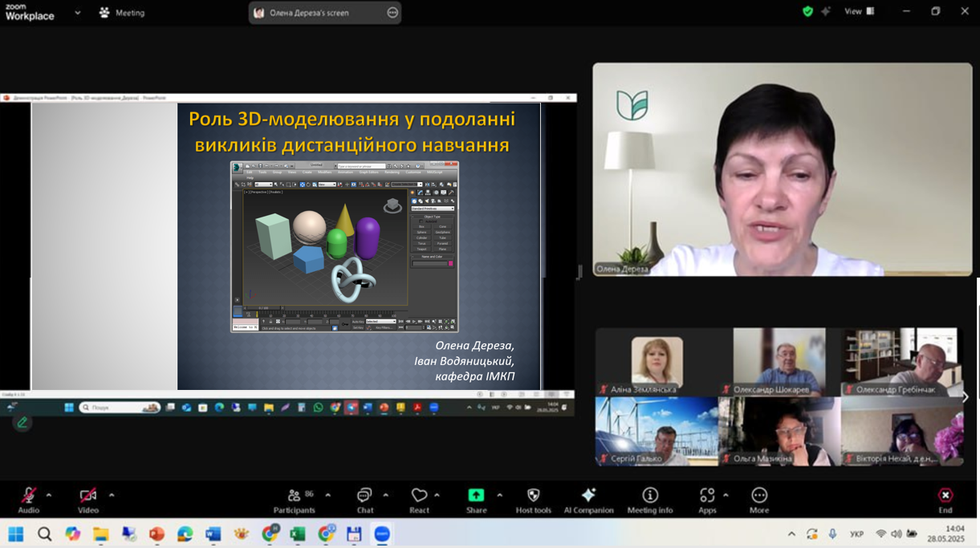The height and width of the screenshot is (548, 980).
Task: Open the Zoom Workplace dropdown chevron
Action: click(x=78, y=13)
